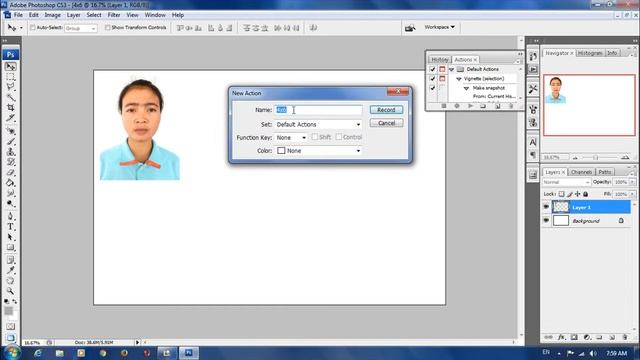Click the Cancel button in dialog
This screenshot has height=360, width=640.
tap(386, 123)
